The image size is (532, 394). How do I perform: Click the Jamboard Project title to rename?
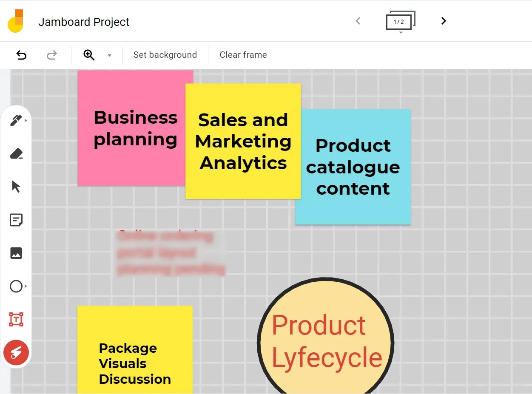(83, 22)
